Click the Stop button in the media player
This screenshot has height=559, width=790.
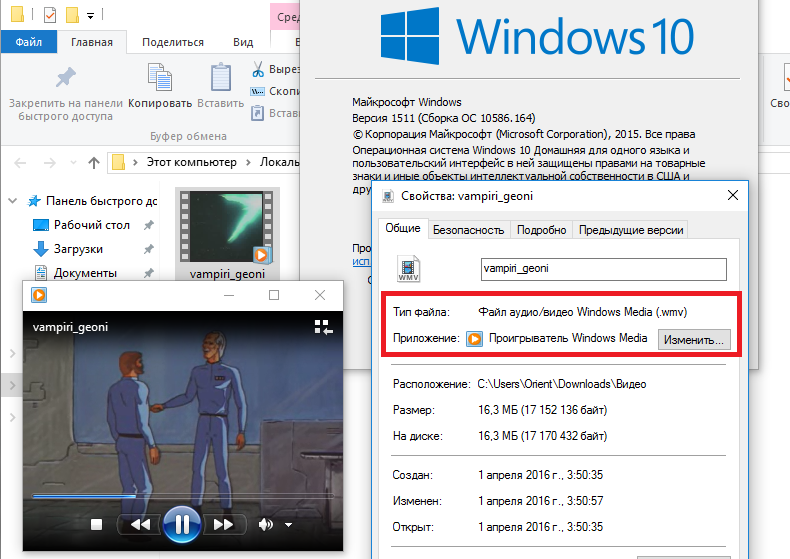(x=96, y=525)
